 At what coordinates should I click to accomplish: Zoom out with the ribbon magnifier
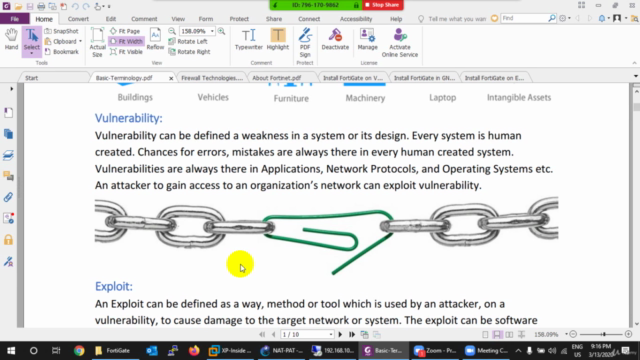tap(172, 31)
